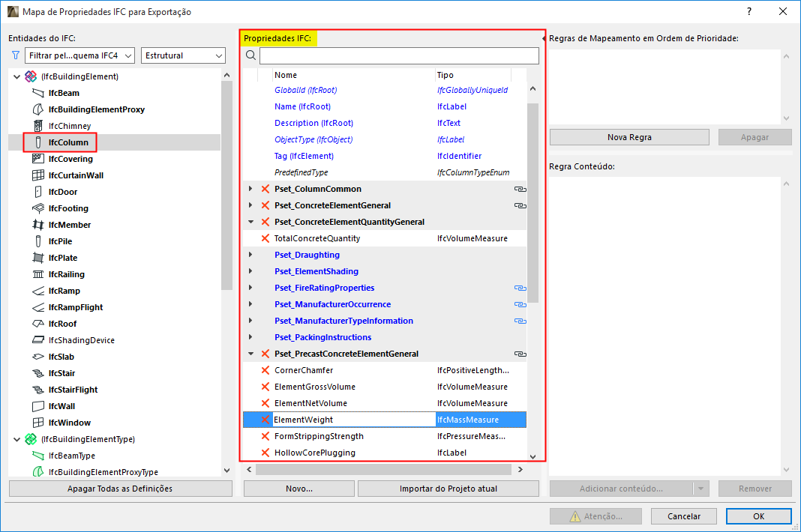Click the IfcCovering icon
801x532 pixels.
pos(37,159)
